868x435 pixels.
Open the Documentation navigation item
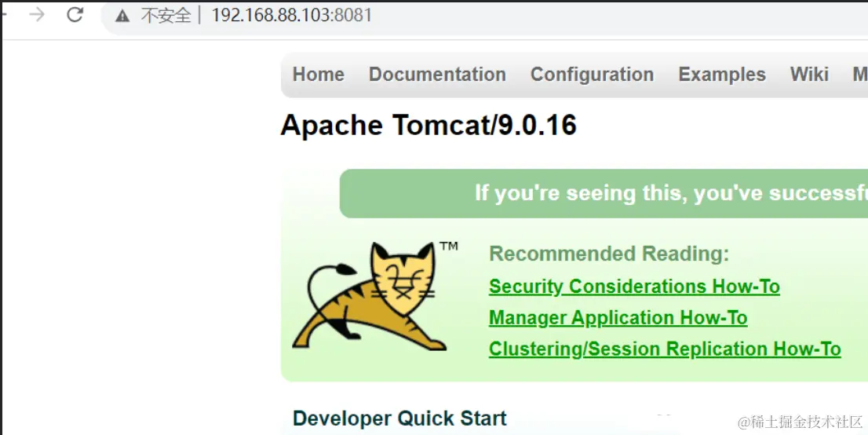437,75
